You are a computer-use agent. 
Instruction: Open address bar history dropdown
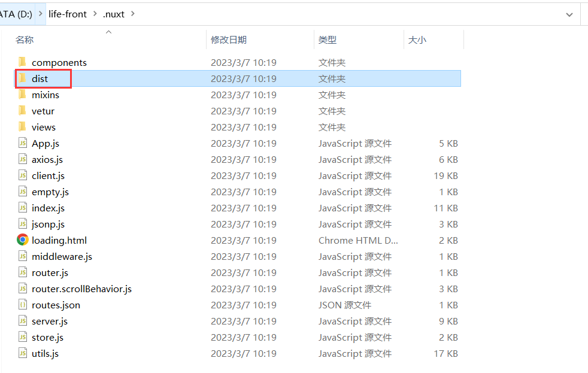tap(569, 14)
